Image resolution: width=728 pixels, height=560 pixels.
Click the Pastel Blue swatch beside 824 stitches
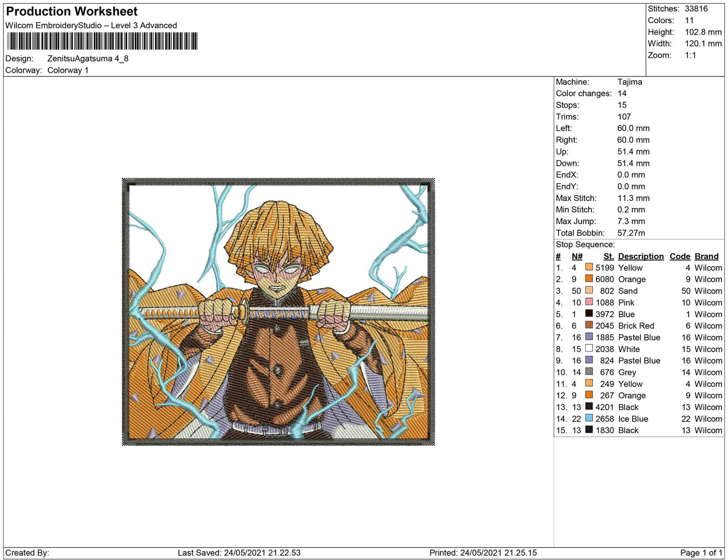pos(589,360)
